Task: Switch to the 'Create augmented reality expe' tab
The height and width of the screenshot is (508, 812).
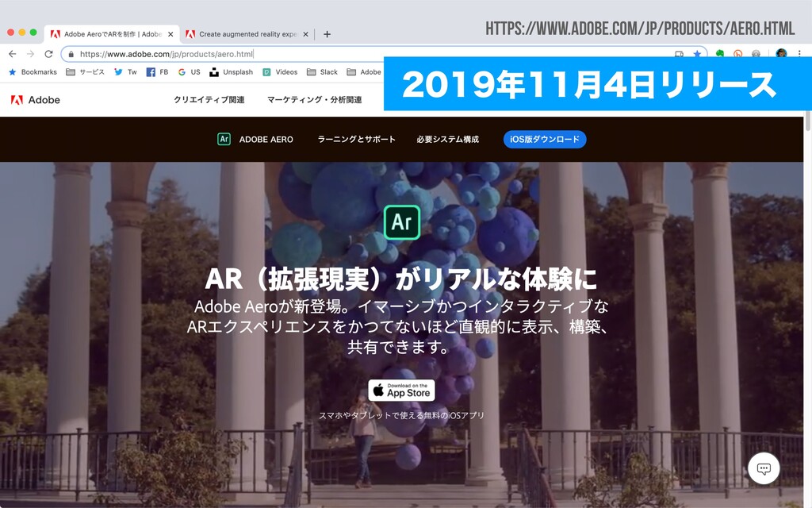Action: (x=247, y=34)
